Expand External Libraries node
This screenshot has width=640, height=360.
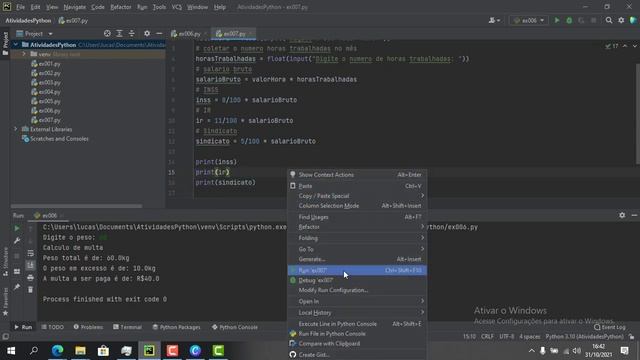16,129
